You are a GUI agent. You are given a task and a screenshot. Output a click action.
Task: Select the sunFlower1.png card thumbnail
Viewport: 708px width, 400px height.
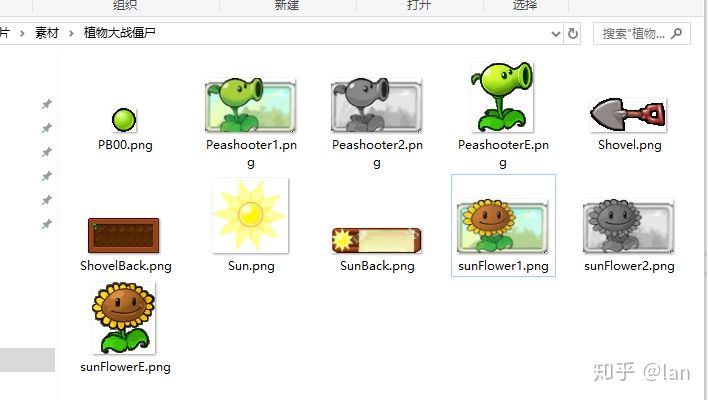coord(502,226)
